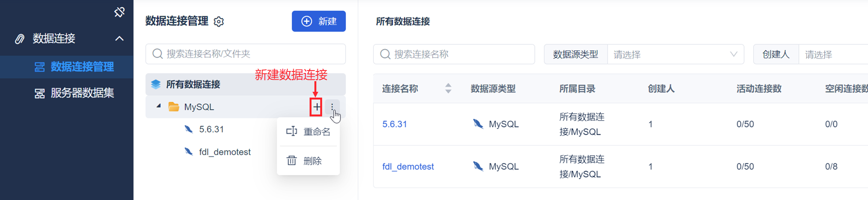
Task: Click the 新建 button
Action: point(319,21)
